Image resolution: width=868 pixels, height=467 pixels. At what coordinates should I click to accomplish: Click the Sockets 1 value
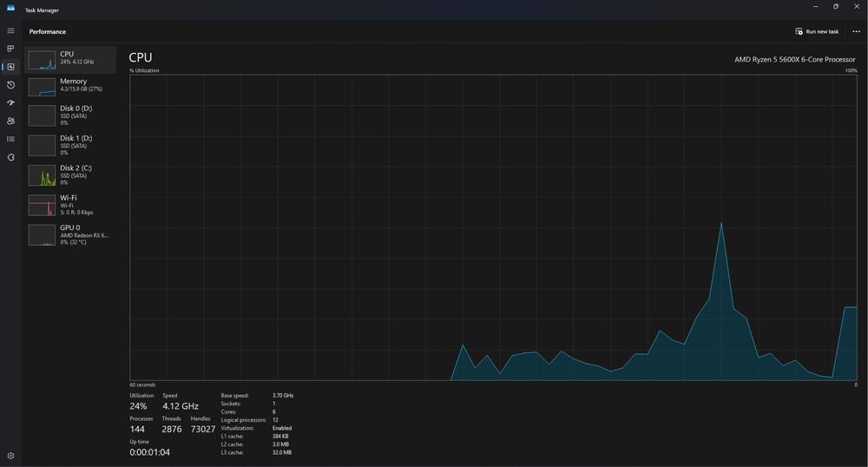(x=274, y=404)
